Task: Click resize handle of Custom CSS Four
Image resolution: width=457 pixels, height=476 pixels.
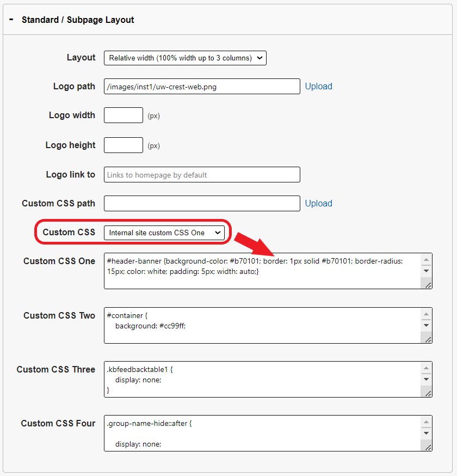Action: click(428, 448)
